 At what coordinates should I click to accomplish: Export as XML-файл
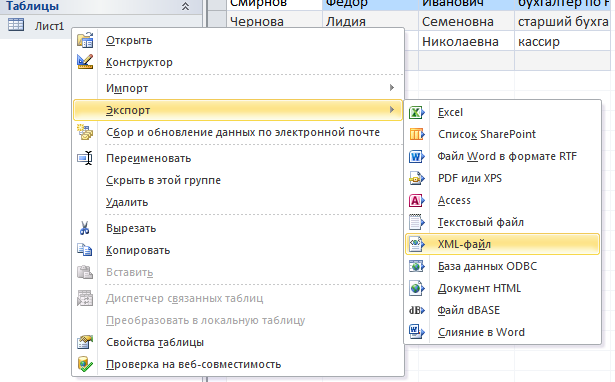point(502,244)
